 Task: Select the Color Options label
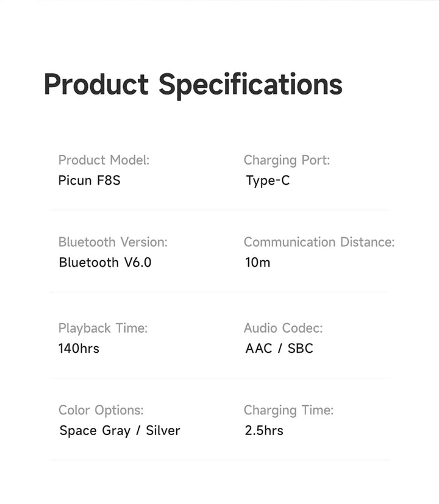pyautogui.click(x=101, y=410)
